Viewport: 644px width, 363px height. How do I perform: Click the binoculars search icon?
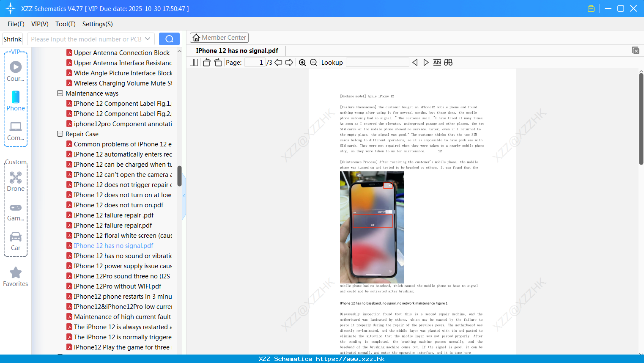pos(448,63)
